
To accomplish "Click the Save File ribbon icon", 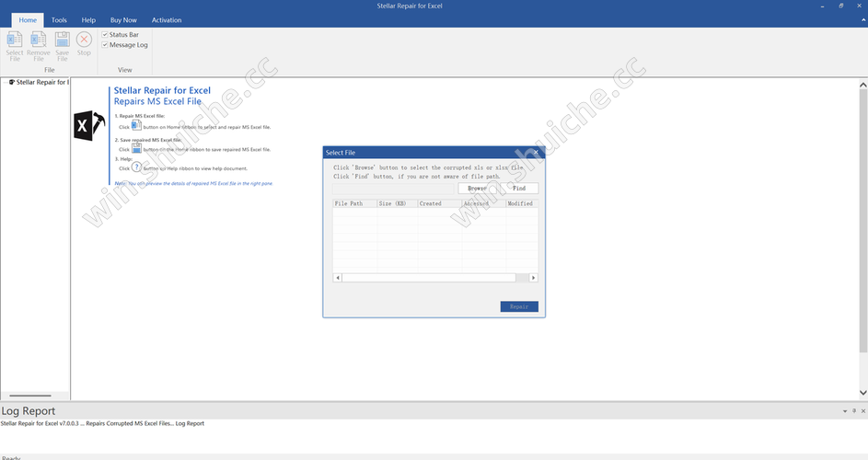I will (62, 46).
